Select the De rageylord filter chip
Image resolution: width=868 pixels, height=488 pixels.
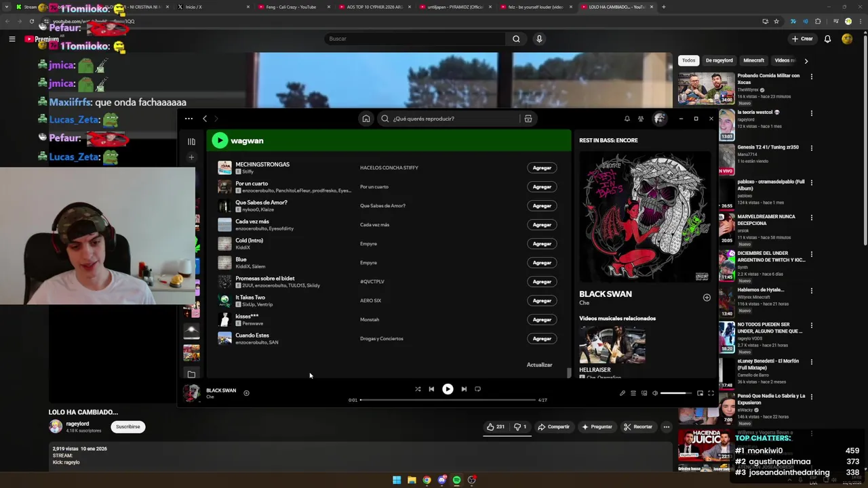719,60
